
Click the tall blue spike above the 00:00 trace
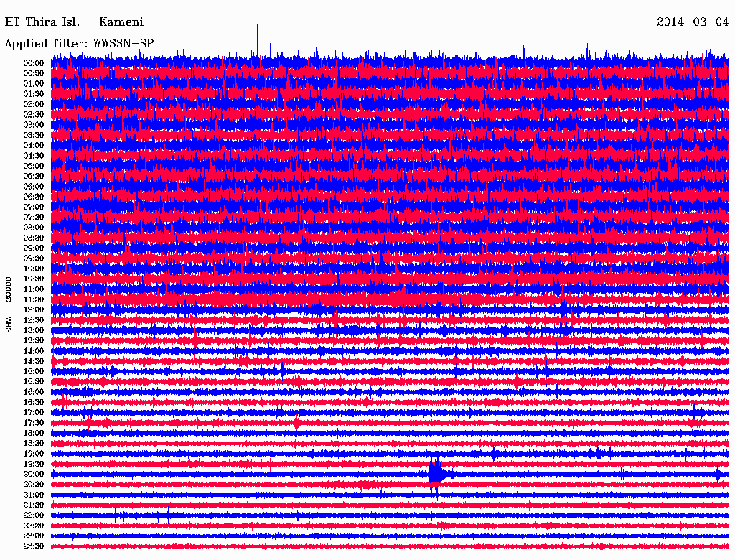pos(257,40)
